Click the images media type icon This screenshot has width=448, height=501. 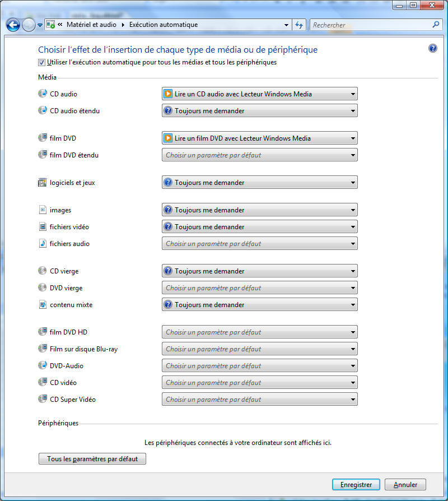(43, 210)
